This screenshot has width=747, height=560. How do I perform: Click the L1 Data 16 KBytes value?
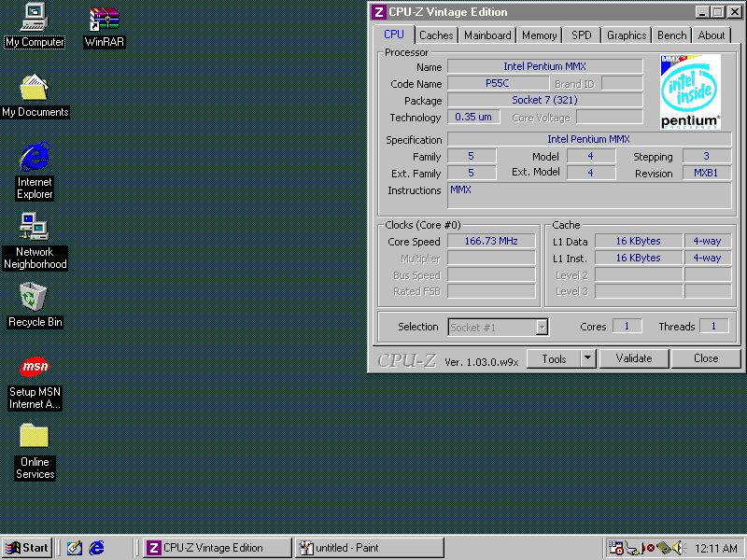(x=639, y=242)
